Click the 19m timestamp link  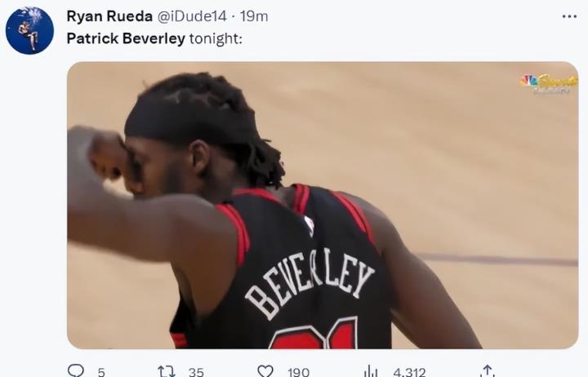254,16
